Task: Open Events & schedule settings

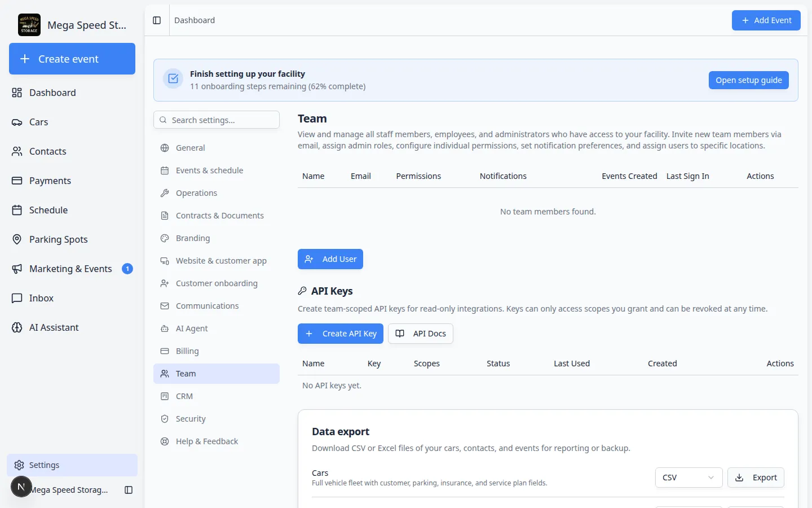Action: pos(217,170)
